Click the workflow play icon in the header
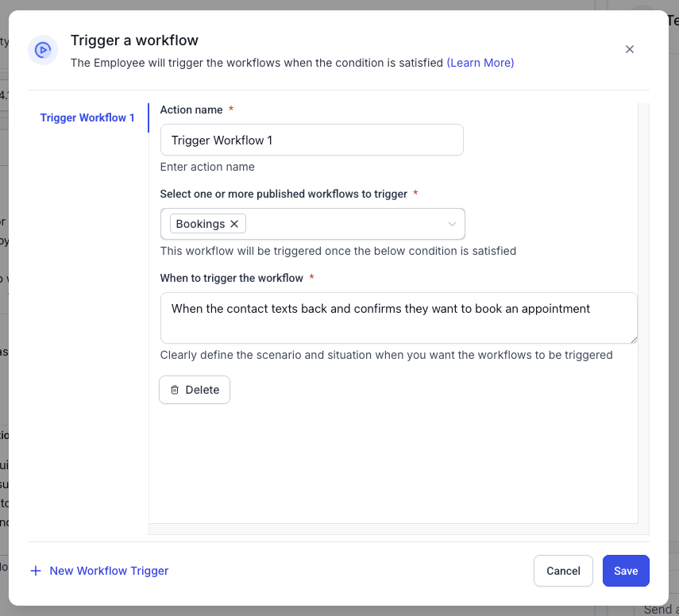 [43, 50]
